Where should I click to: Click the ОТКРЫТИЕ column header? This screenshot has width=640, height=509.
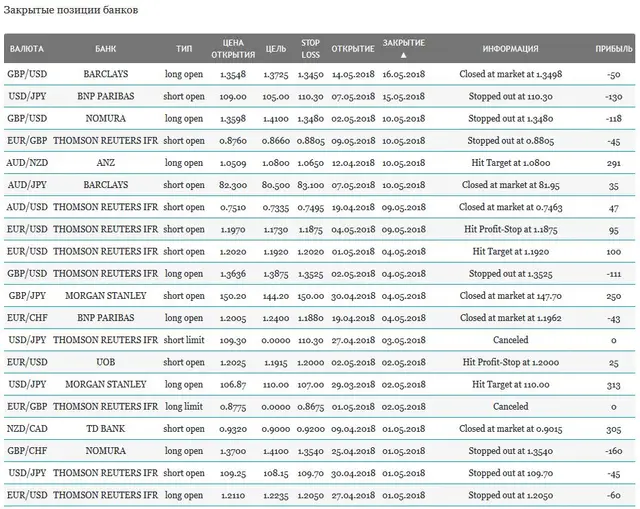click(353, 49)
